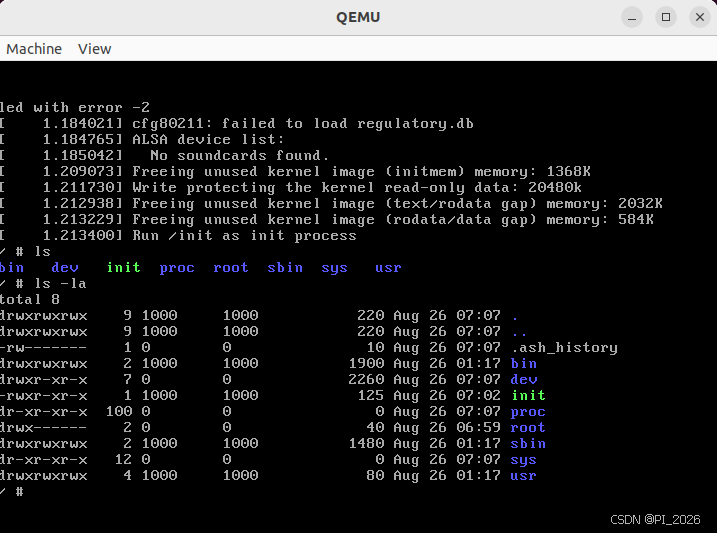
Task: Click 'sbin' in the short ls output
Action: point(285,267)
